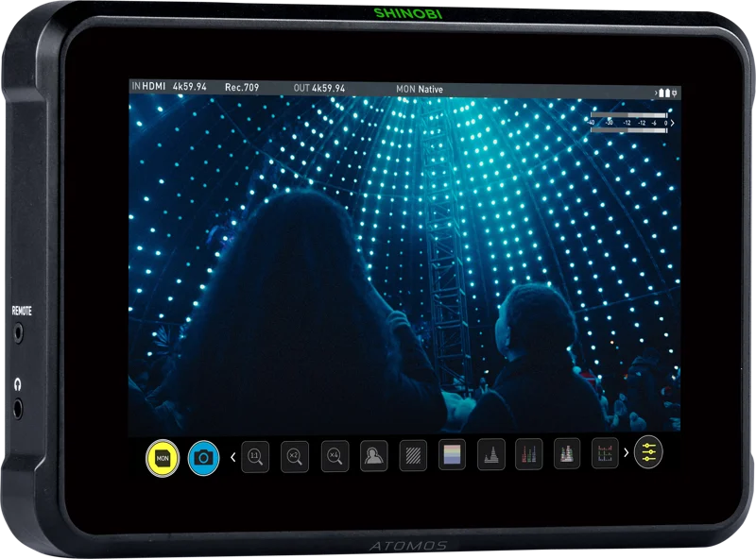The height and width of the screenshot is (559, 756).
Task: Open the MON Native monitor mode menu
Action: pyautogui.click(x=420, y=89)
